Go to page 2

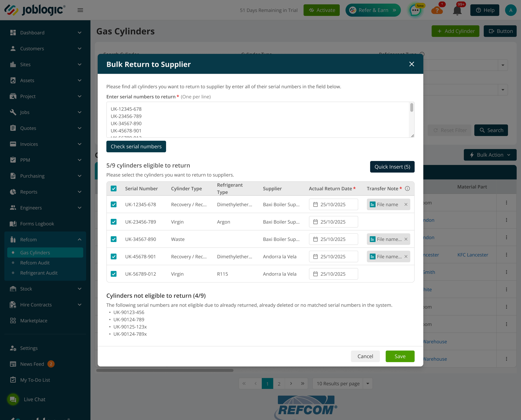coord(279,383)
